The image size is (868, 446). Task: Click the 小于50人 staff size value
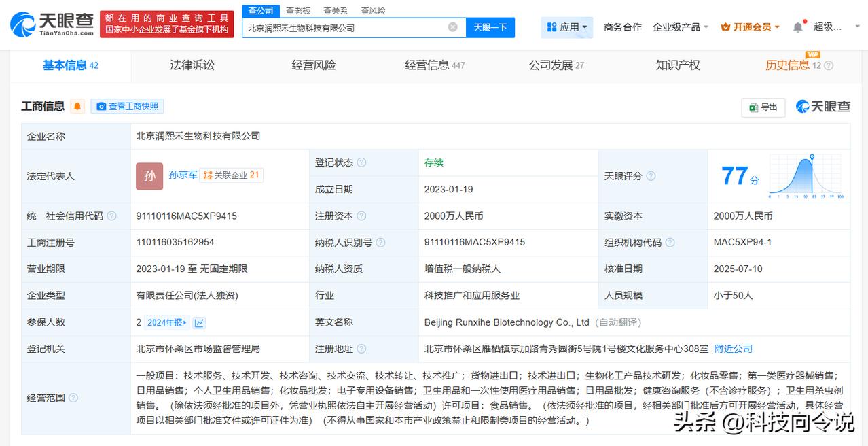[734, 296]
